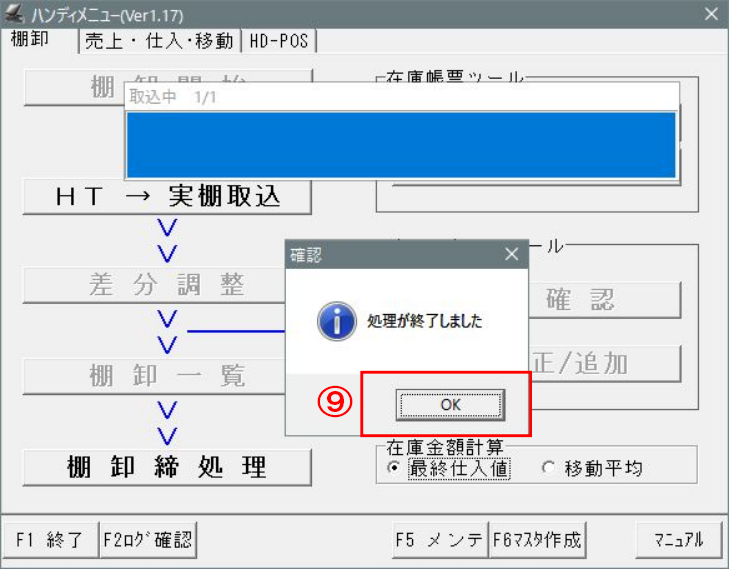
Task: Open the 売上・仕入・移動 tab
Action: (x=159, y=41)
